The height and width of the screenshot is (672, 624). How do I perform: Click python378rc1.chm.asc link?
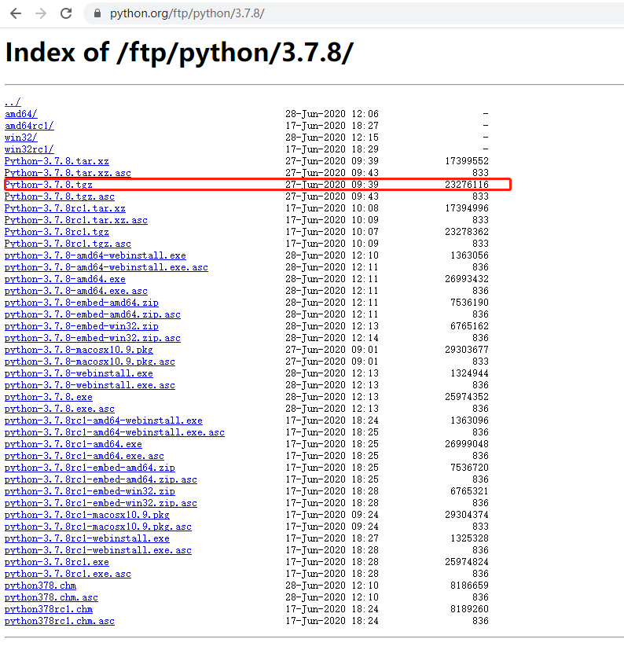point(60,621)
